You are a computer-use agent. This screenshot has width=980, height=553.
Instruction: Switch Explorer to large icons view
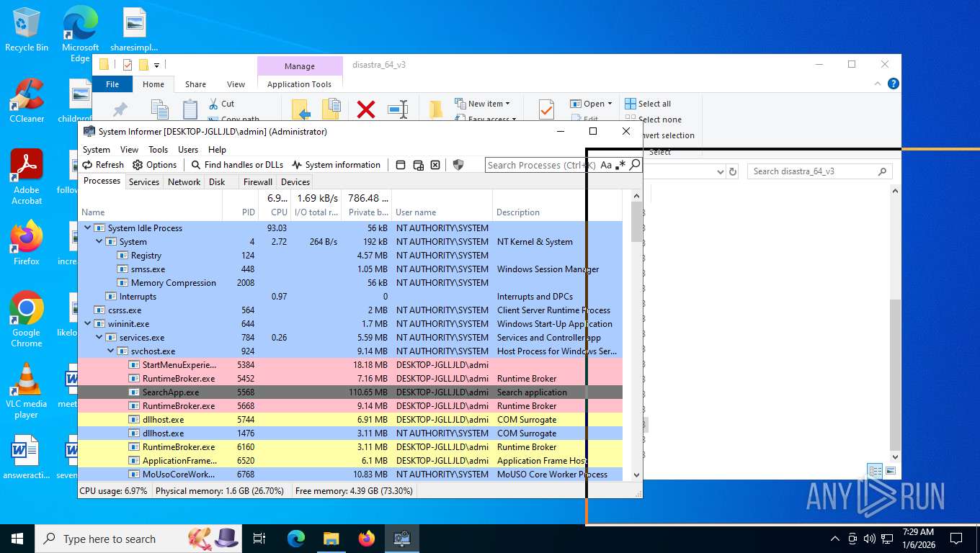click(891, 471)
